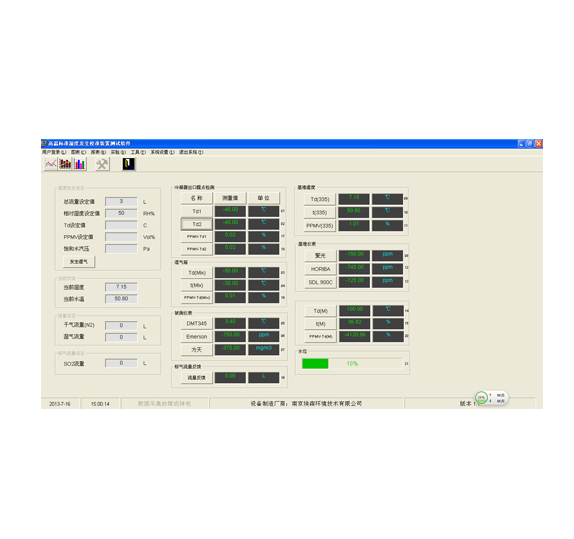
Task: Click the application icon in title bar
Action: coord(44,144)
